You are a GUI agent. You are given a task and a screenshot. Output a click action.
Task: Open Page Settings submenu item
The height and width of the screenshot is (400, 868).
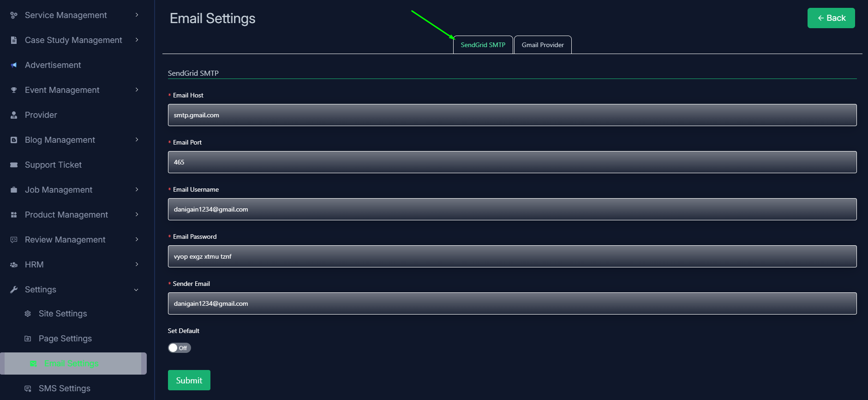(65, 339)
